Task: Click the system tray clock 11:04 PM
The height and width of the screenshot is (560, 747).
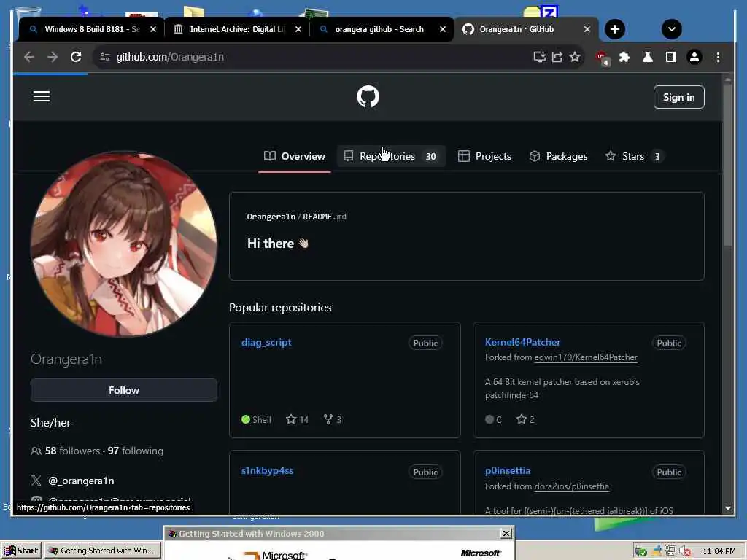Action: 719,551
